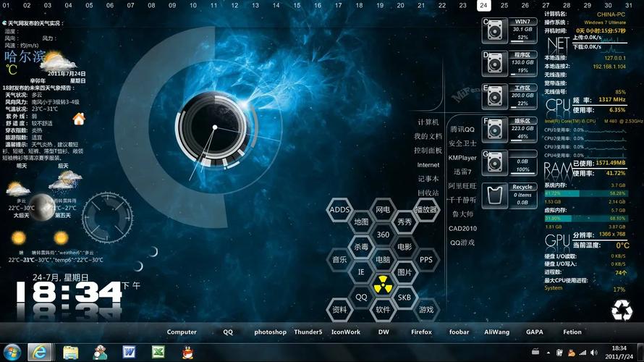
Task: Click the volume speaker tray icon
Action: pyautogui.click(x=594, y=353)
